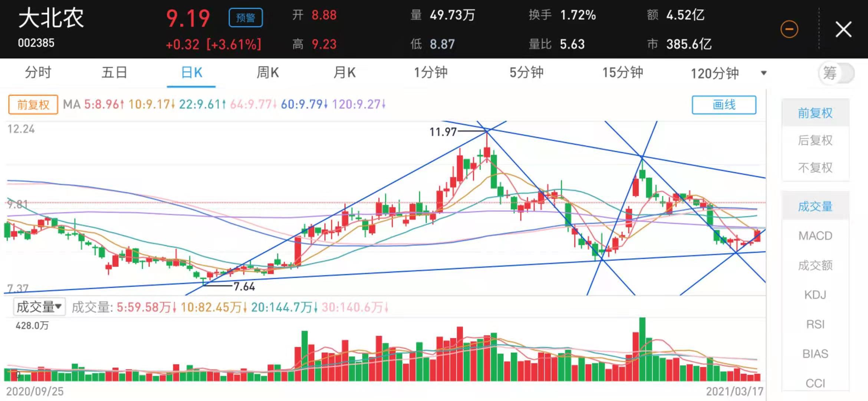
Task: Select 不复权 in right panel
Action: (815, 168)
